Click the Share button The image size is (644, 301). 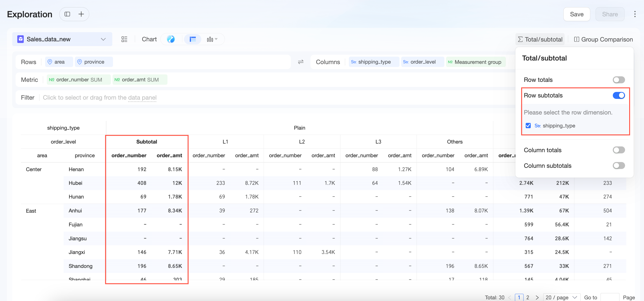pos(610,14)
